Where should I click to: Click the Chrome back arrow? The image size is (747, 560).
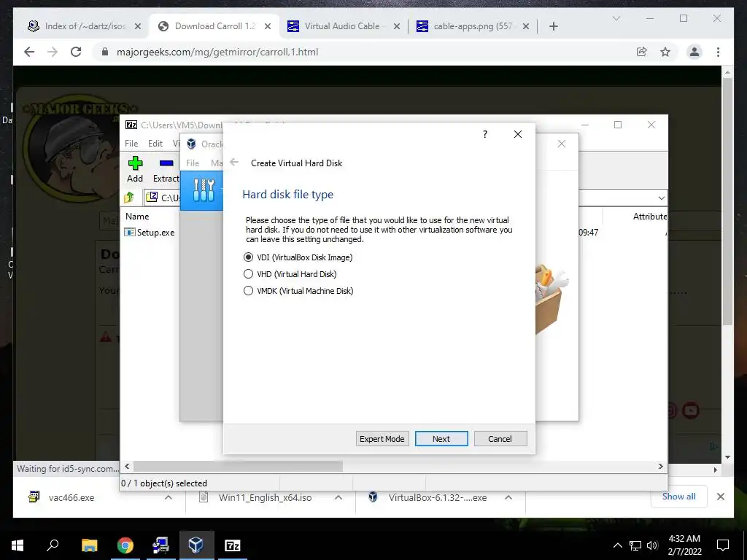tap(29, 52)
